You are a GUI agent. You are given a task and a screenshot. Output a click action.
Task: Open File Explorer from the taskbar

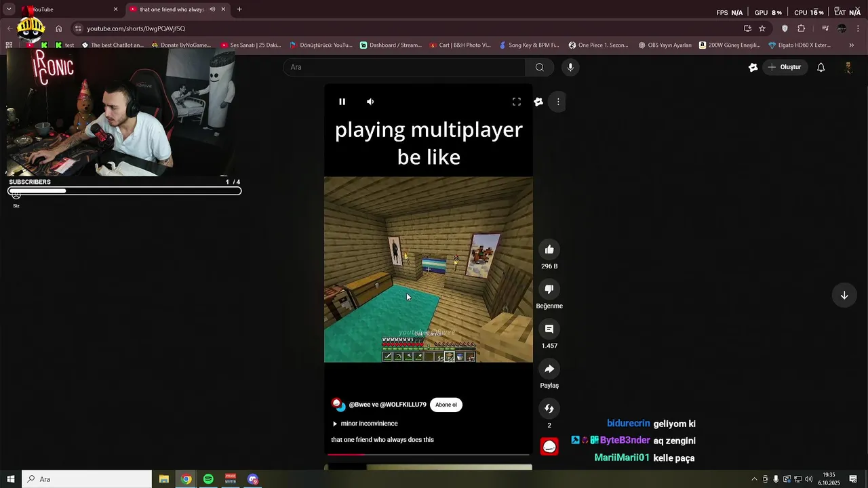click(164, 479)
